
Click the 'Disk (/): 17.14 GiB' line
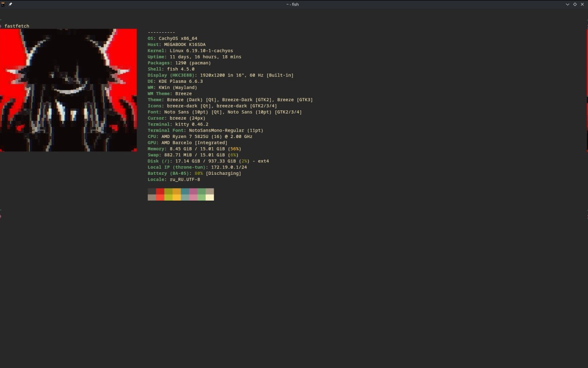pyautogui.click(x=208, y=161)
